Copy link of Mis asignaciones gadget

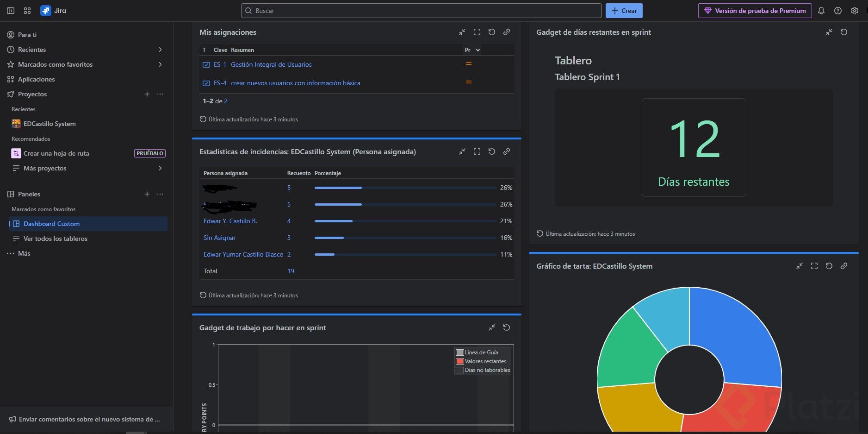(507, 32)
